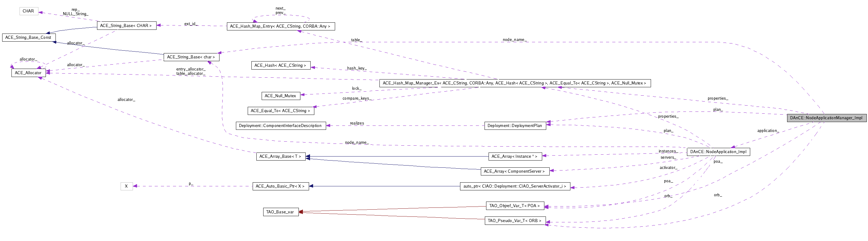Open the DAnCE::NodeApplication_Impl node
The image size is (868, 241).
pos(718,152)
